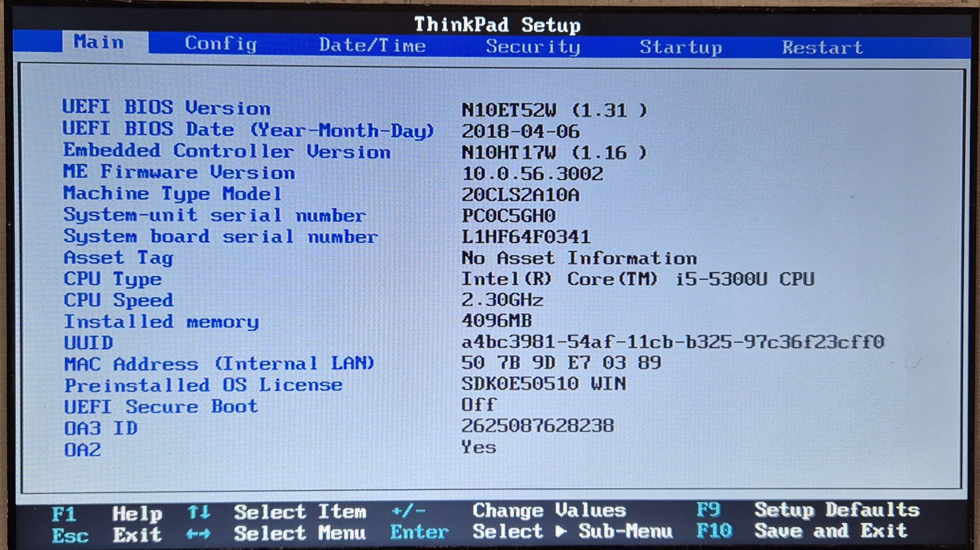Open the Date/Time tab
The width and height of the screenshot is (980, 550).
[x=372, y=45]
